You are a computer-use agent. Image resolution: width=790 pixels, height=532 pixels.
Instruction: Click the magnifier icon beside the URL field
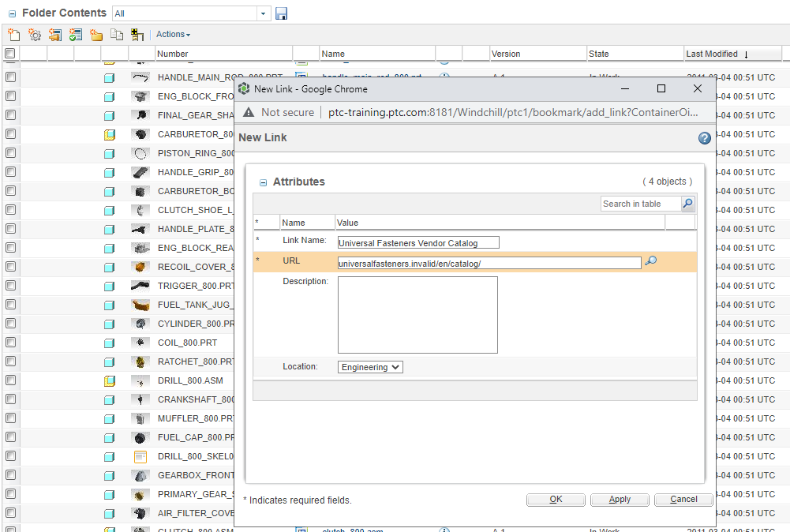click(x=651, y=260)
